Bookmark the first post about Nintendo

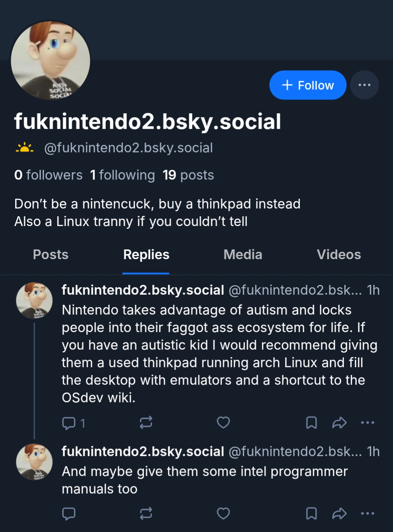point(311,423)
